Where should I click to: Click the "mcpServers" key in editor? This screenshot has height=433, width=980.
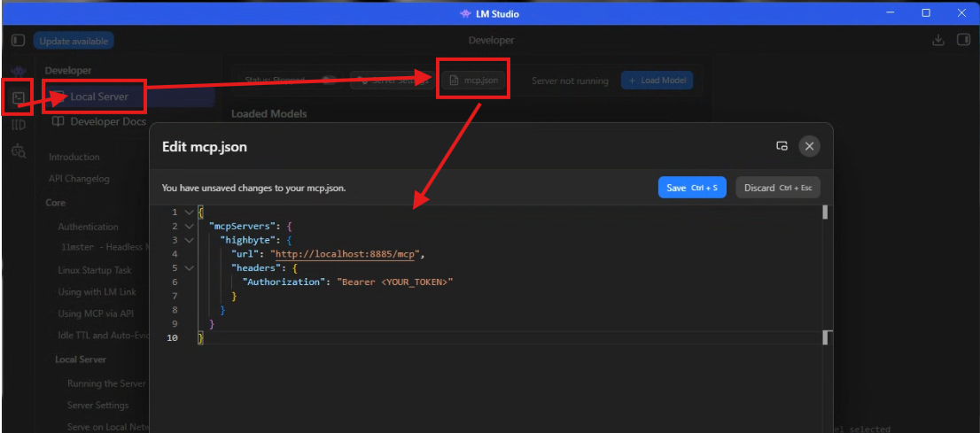point(241,226)
